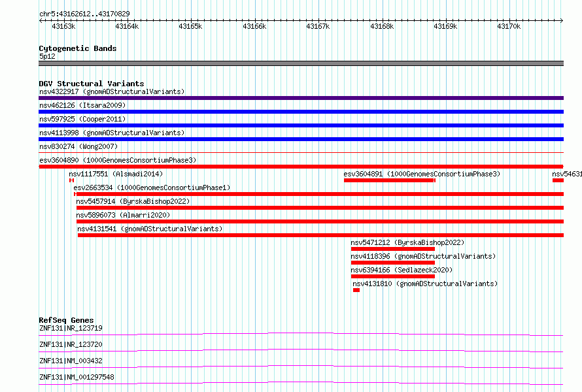Viewport: 582px width, 392px height.
Task: Open variant nsv4118396 label
Action: point(423,256)
